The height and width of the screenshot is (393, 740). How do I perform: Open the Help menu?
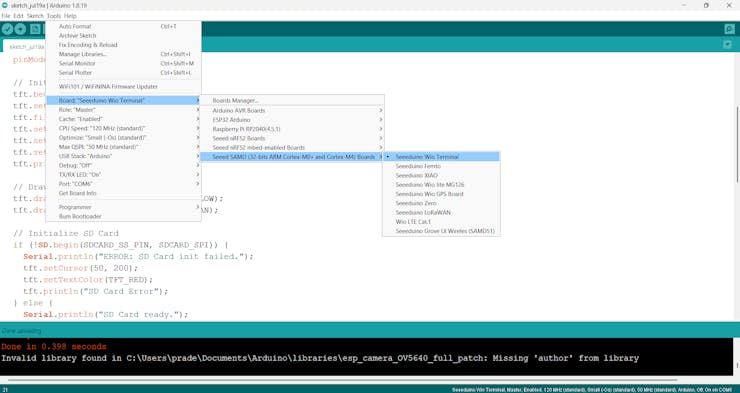[x=70, y=16]
